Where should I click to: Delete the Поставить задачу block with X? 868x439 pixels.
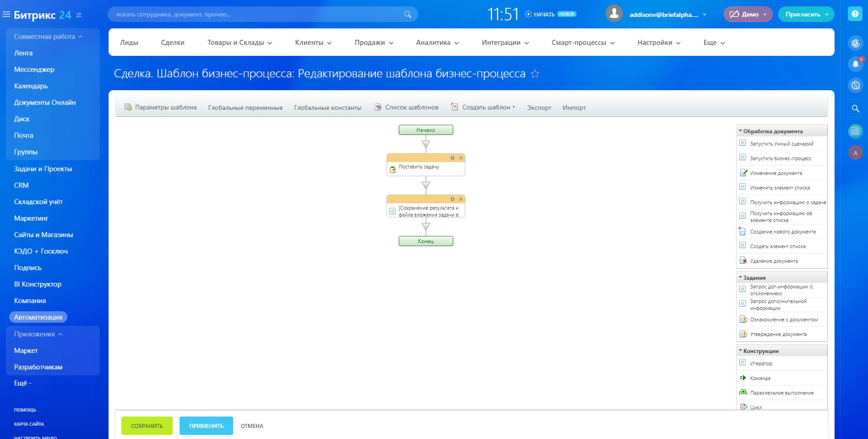(461, 158)
